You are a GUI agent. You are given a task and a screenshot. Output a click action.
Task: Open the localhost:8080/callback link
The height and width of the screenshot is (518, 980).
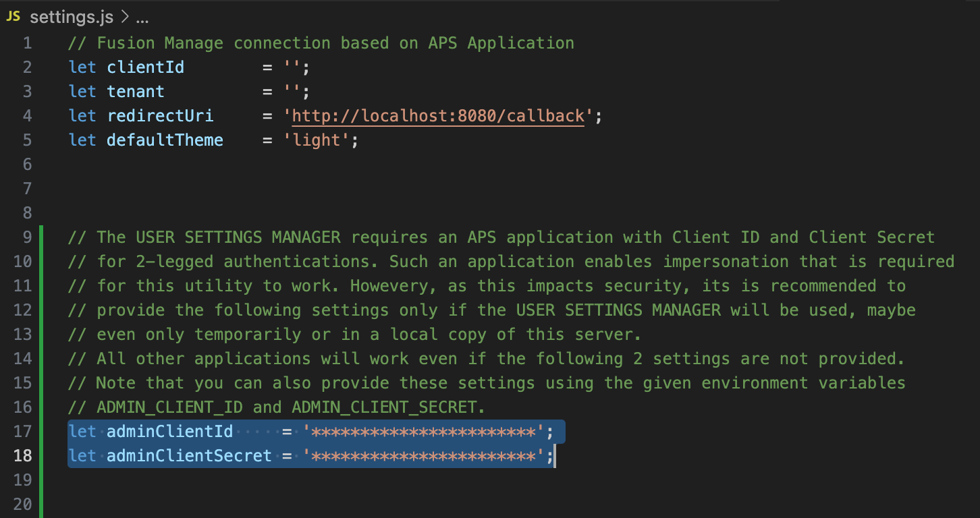437,116
